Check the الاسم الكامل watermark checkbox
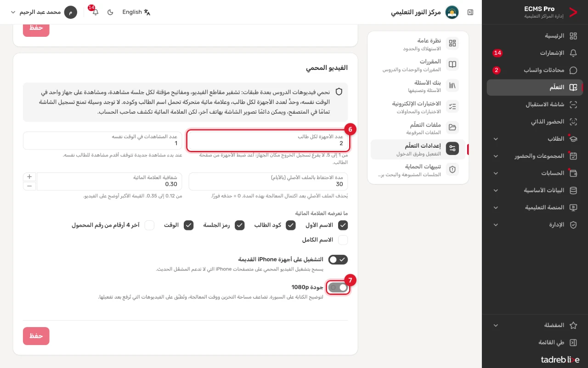Image resolution: width=588 pixels, height=368 pixels. tap(343, 240)
